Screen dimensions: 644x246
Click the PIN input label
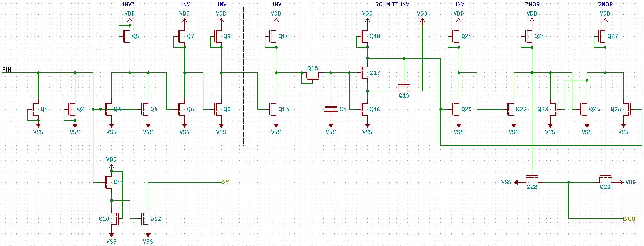click(x=7, y=70)
